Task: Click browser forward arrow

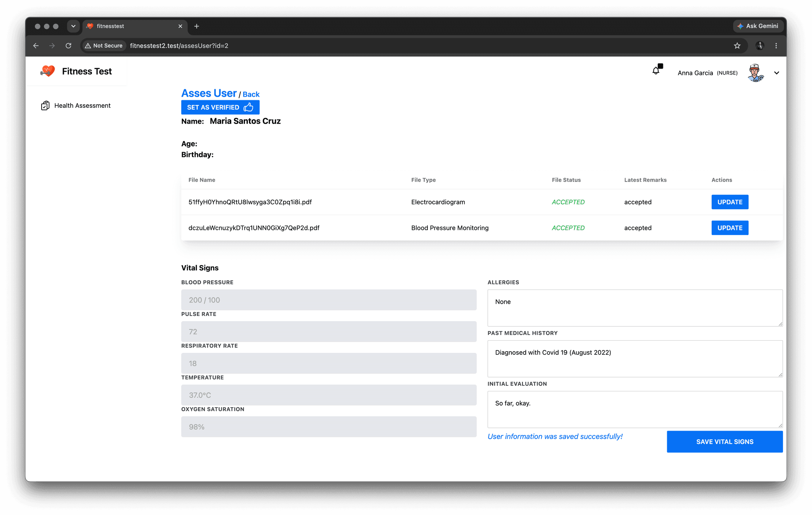Action: (x=52, y=46)
